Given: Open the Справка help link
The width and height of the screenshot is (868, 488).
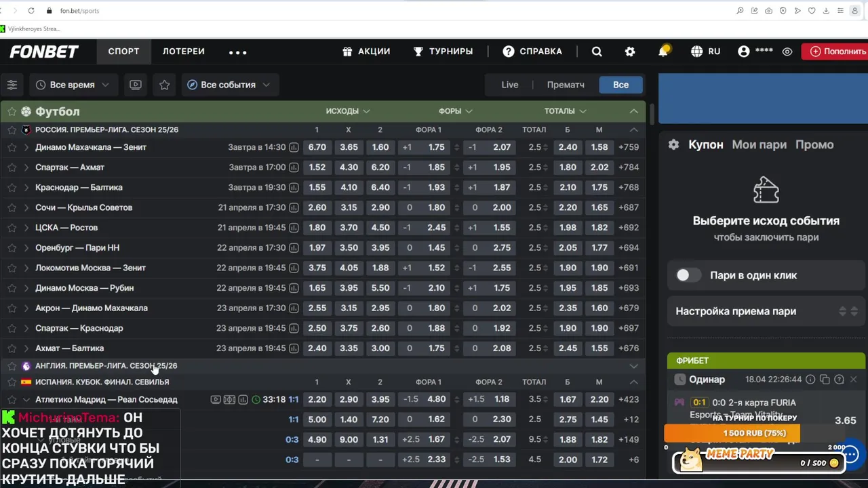Looking at the screenshot, I should [x=532, y=52].
